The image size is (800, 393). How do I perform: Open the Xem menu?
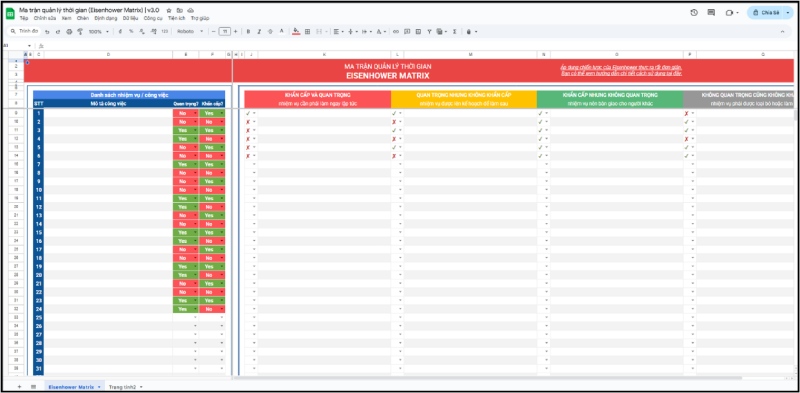pos(66,18)
